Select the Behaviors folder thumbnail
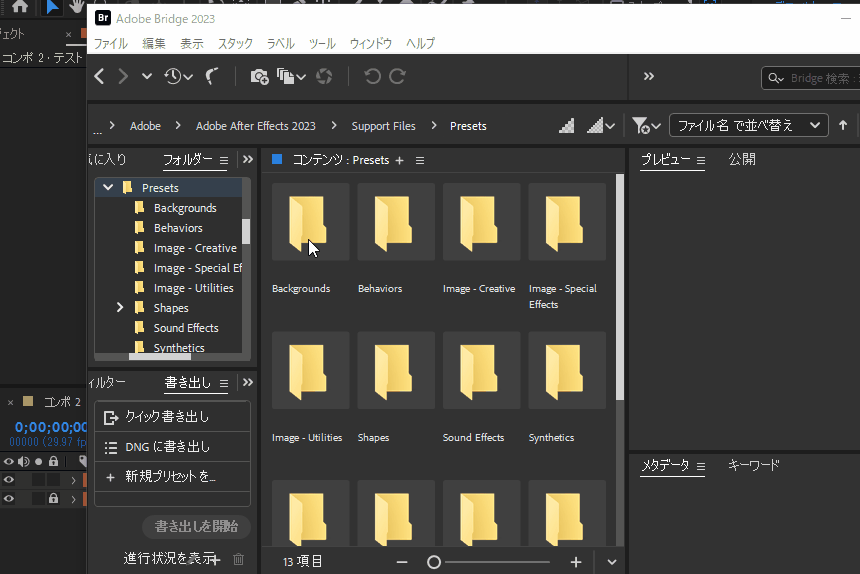 (396, 222)
